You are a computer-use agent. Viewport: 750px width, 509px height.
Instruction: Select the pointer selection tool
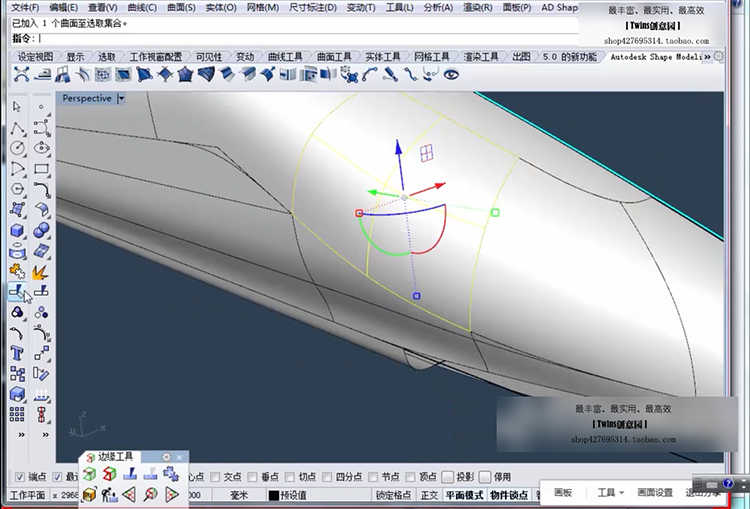17,106
